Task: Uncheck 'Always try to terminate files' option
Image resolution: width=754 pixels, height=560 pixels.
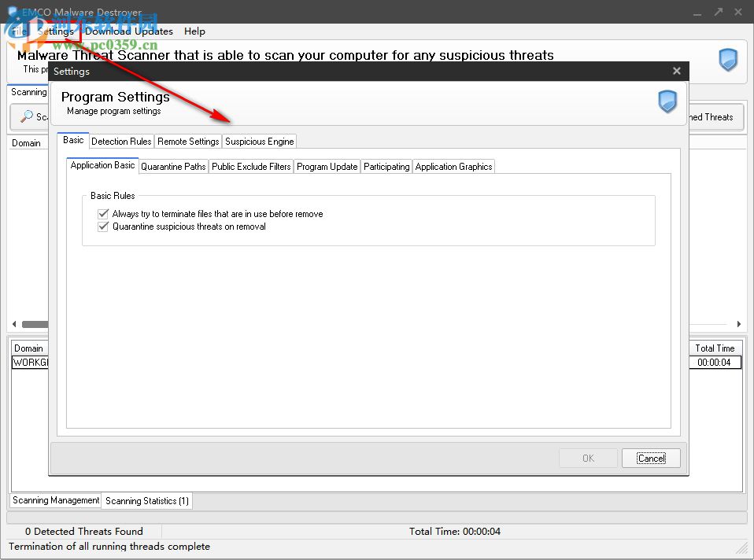Action: [x=103, y=213]
